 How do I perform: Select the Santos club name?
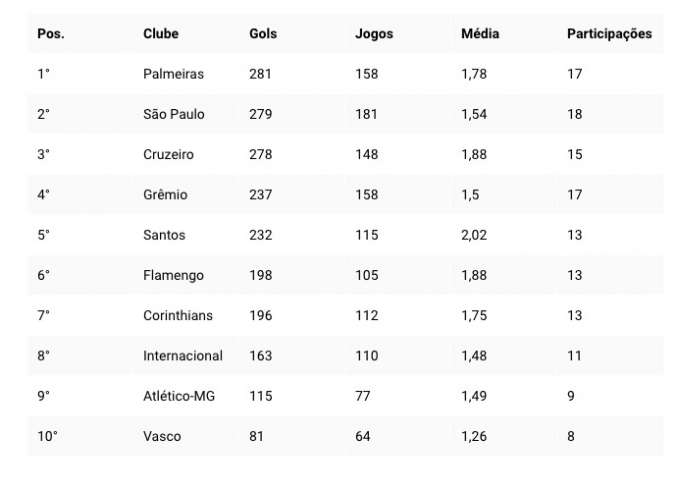click(x=164, y=235)
